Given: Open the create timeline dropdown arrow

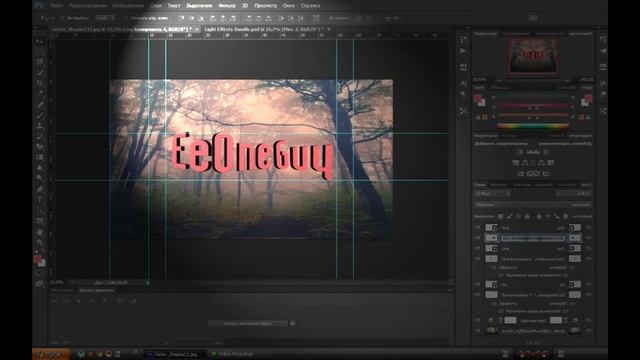Looking at the screenshot, I should 292,323.
